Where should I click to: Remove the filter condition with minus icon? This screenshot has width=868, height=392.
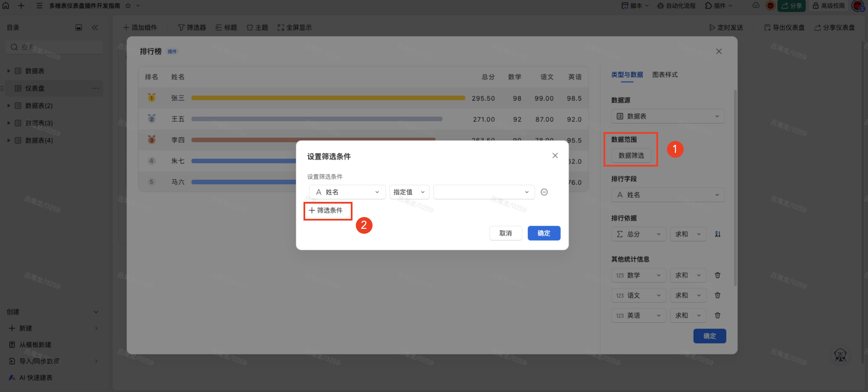[544, 192]
